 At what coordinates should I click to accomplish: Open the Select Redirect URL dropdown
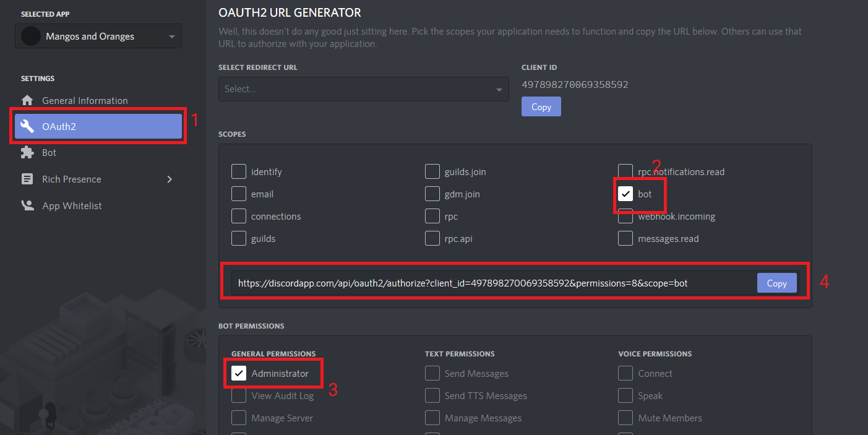pyautogui.click(x=364, y=89)
